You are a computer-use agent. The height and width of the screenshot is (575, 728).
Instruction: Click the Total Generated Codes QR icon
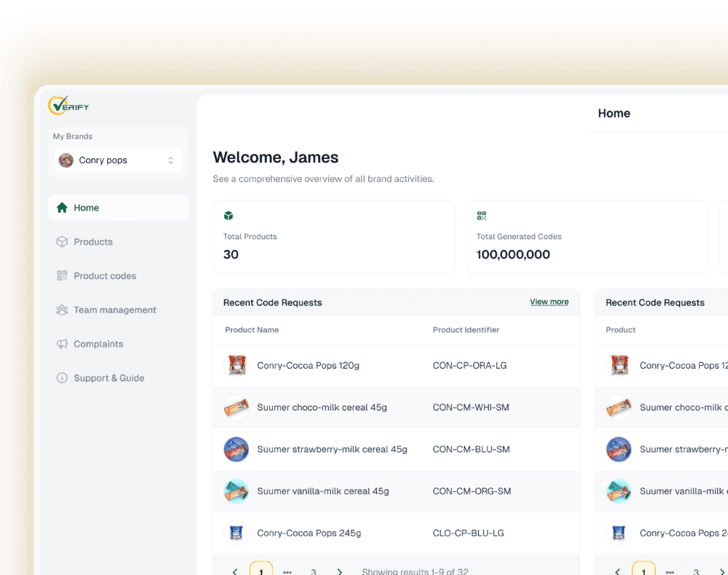coord(481,216)
